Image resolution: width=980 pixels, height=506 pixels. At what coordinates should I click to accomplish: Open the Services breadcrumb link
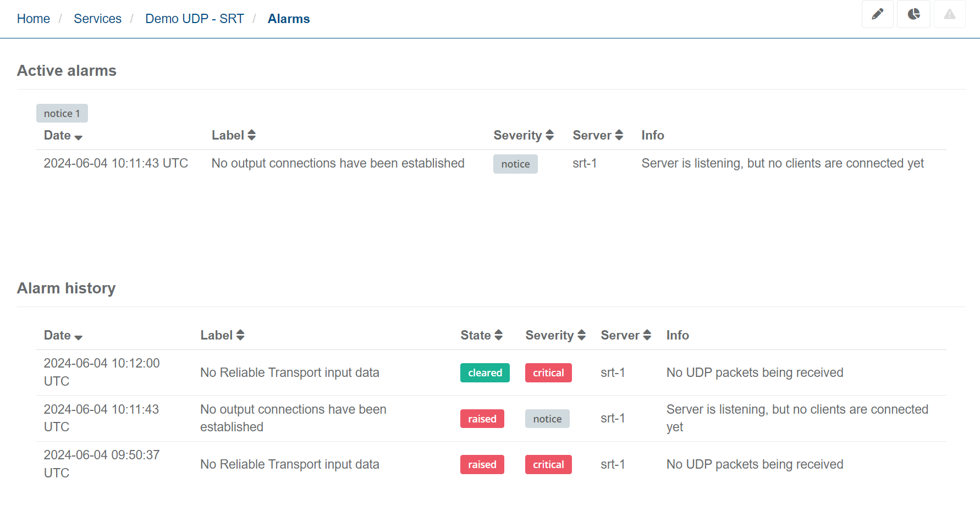point(97,19)
